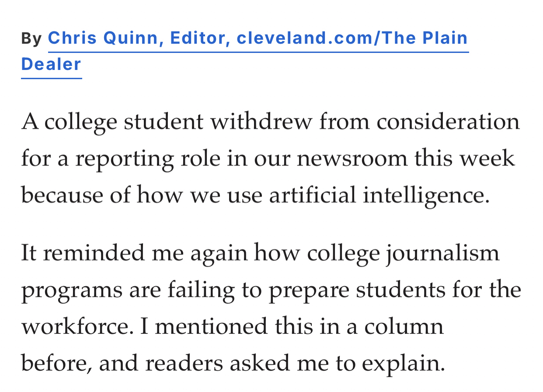Viewport: 543px width, 392px height.
Task: Click the "cleveland.com/The Plain" byline text
Action: (x=352, y=38)
